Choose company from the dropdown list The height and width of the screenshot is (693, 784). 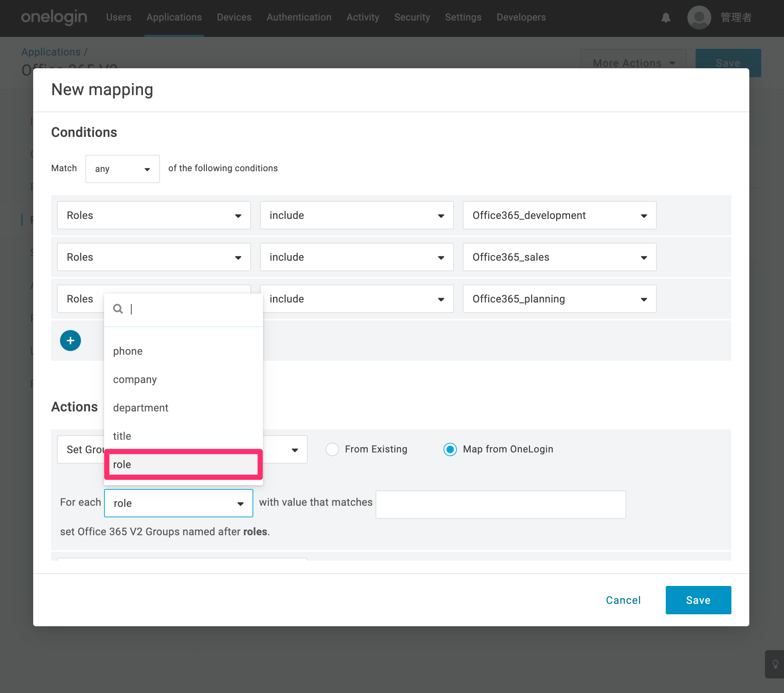tap(184, 379)
